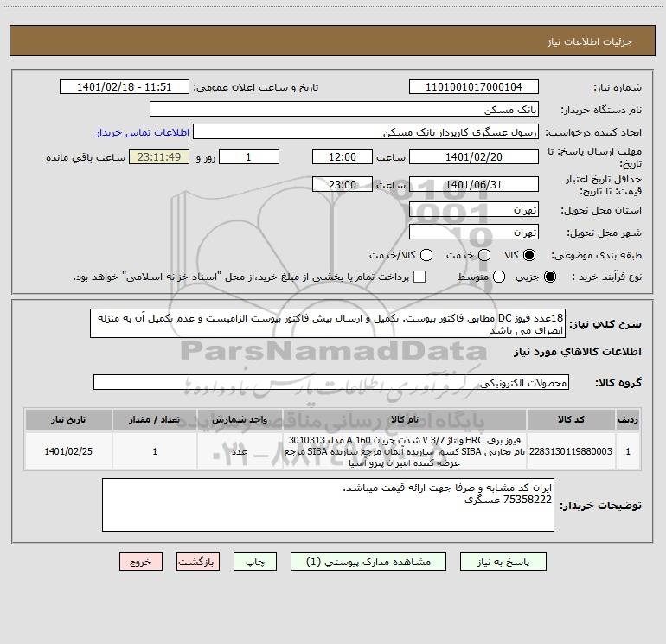Click the delivery province field تهران
666x644 pixels.
pos(474,210)
